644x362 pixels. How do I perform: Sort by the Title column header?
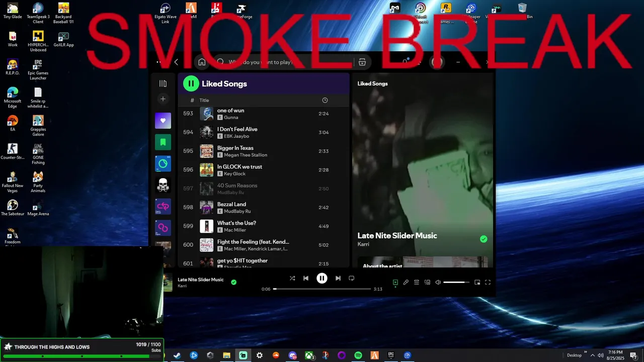click(x=204, y=101)
